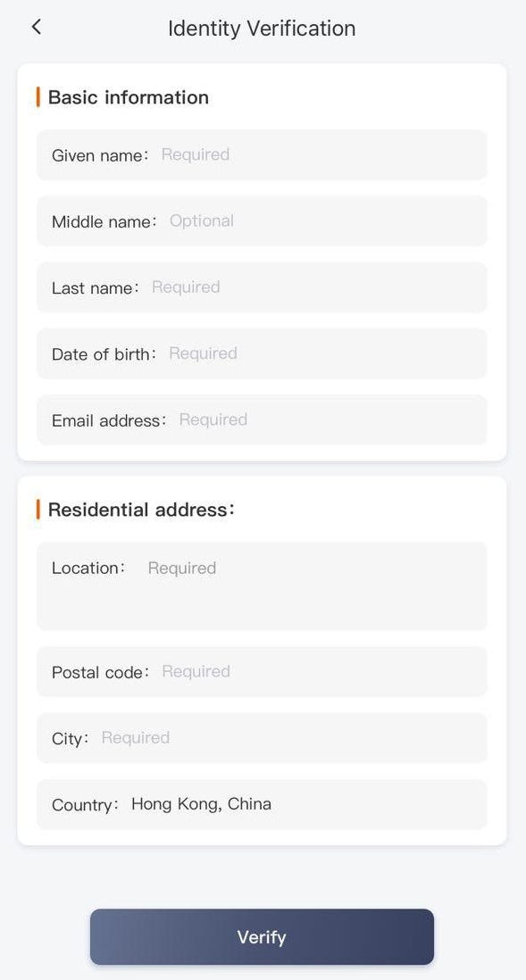Click the orange bar beside Residential address

click(38, 509)
